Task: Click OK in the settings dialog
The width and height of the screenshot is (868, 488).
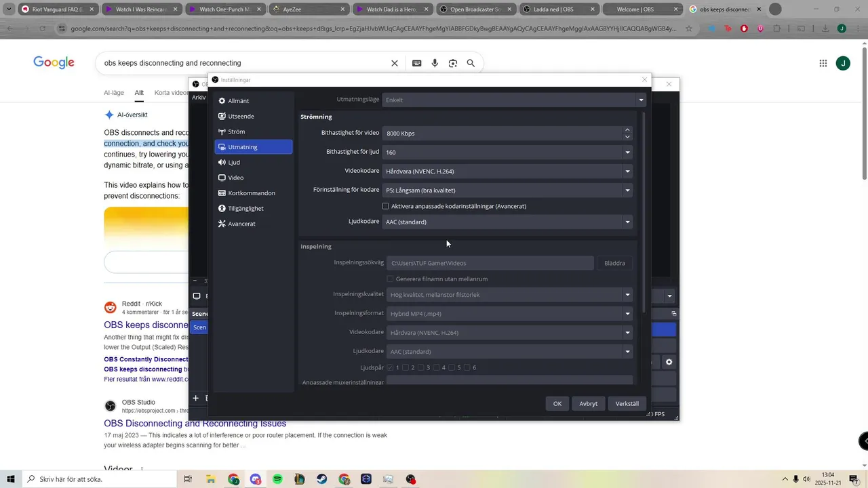Action: tap(557, 403)
